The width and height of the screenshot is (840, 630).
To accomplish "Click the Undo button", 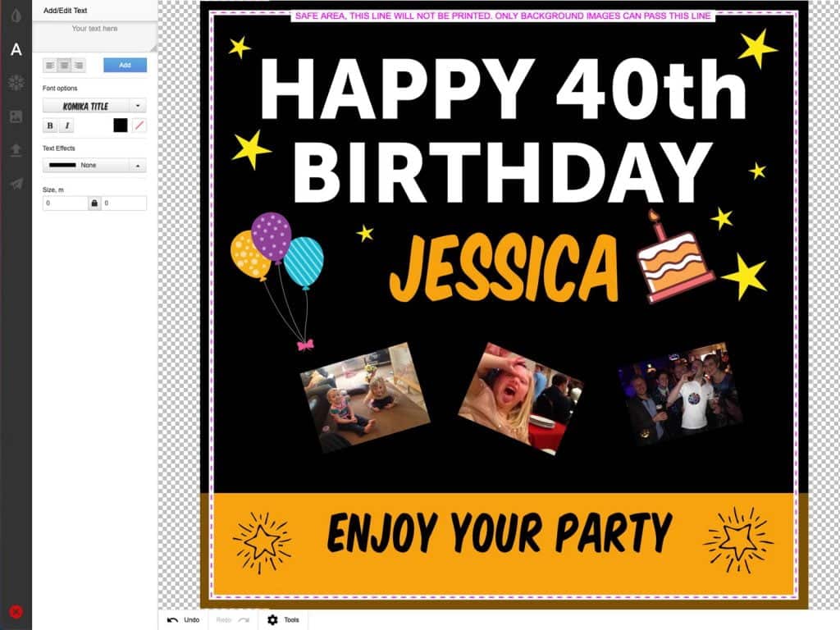I will point(183,620).
